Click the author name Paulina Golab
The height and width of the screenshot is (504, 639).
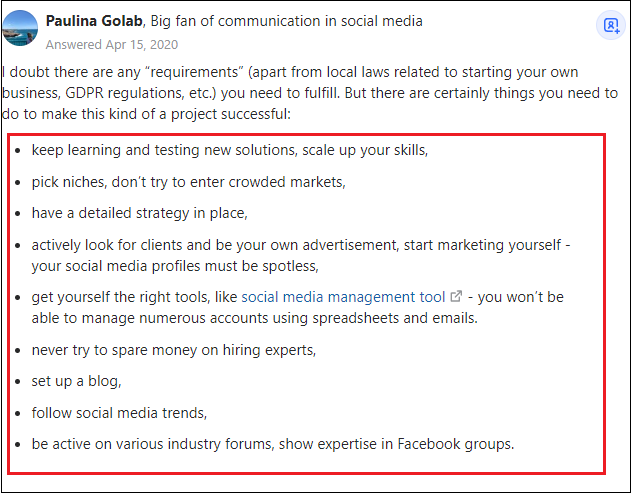[x=94, y=21]
